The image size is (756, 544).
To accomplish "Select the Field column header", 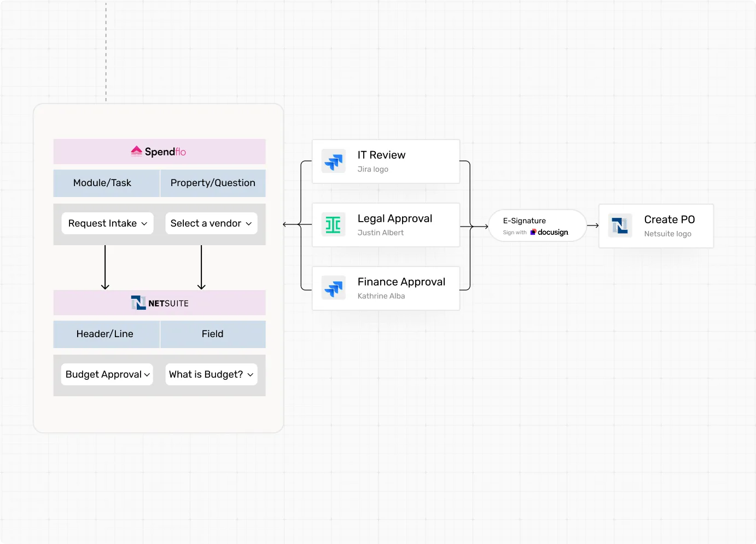I will pyautogui.click(x=213, y=334).
